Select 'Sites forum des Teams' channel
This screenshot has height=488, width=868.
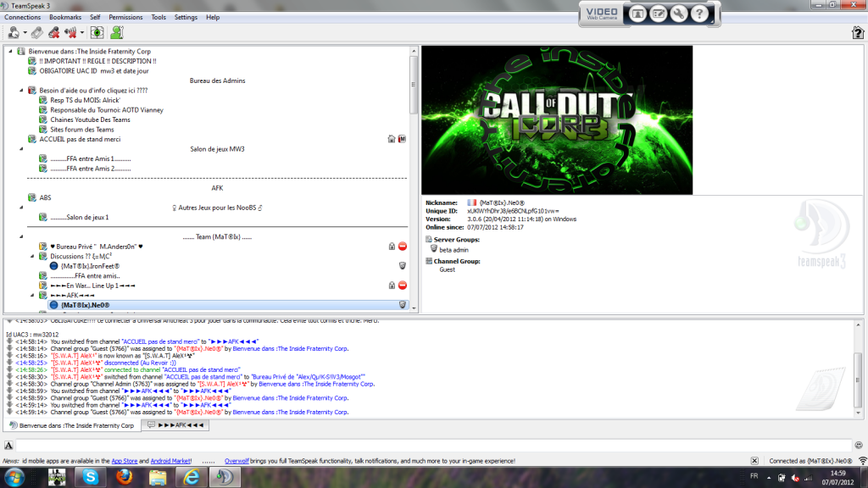[x=82, y=130]
